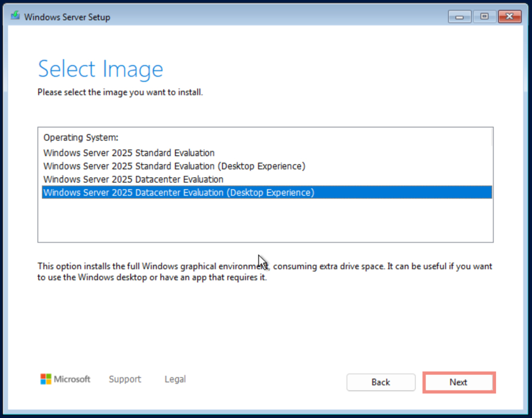532x418 pixels.
Task: Click the Back button
Action: pyautogui.click(x=381, y=382)
